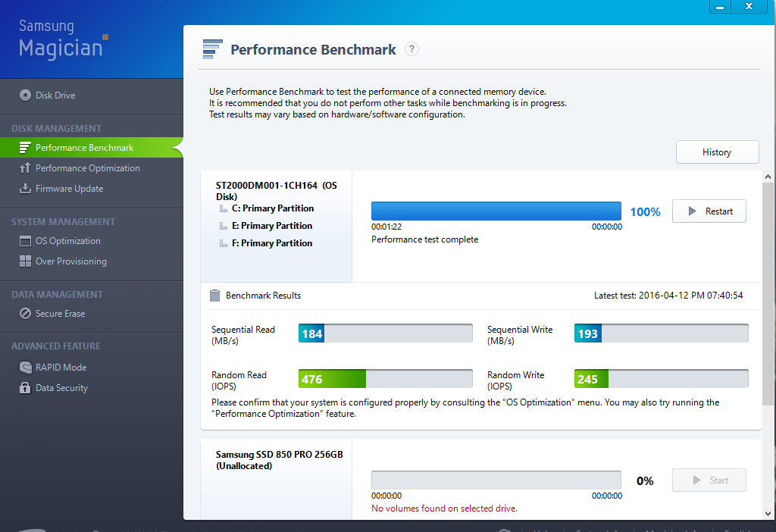Click the Random Read 476 result bar

[386, 379]
